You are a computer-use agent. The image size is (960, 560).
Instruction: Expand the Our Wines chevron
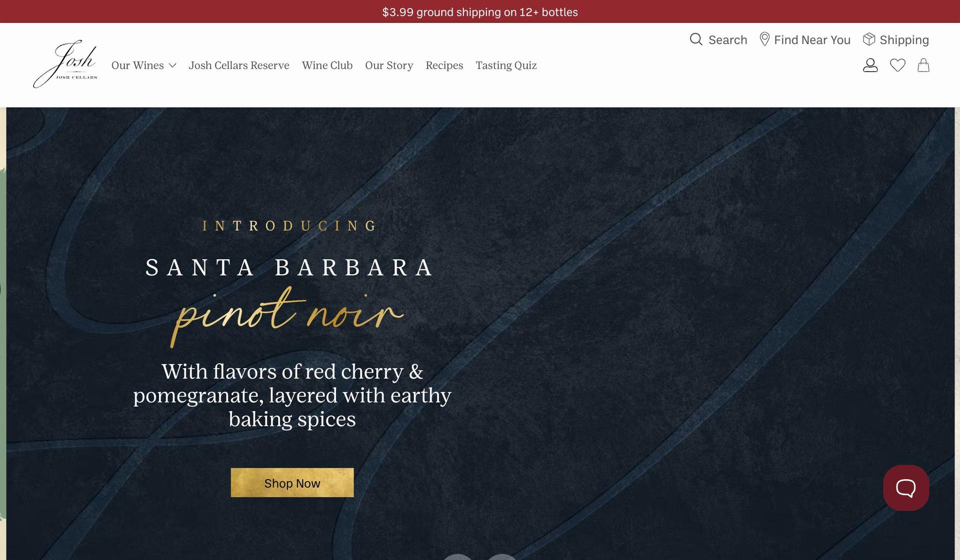pos(172,65)
